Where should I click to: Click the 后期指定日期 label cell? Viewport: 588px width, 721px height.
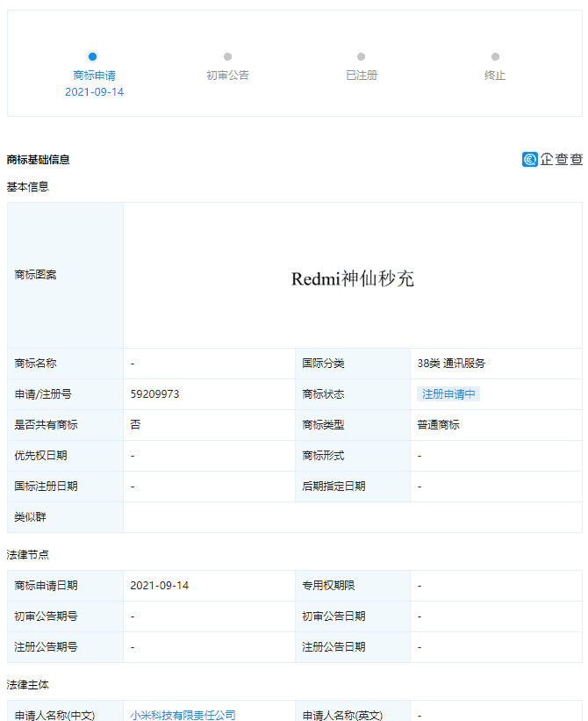click(352, 487)
